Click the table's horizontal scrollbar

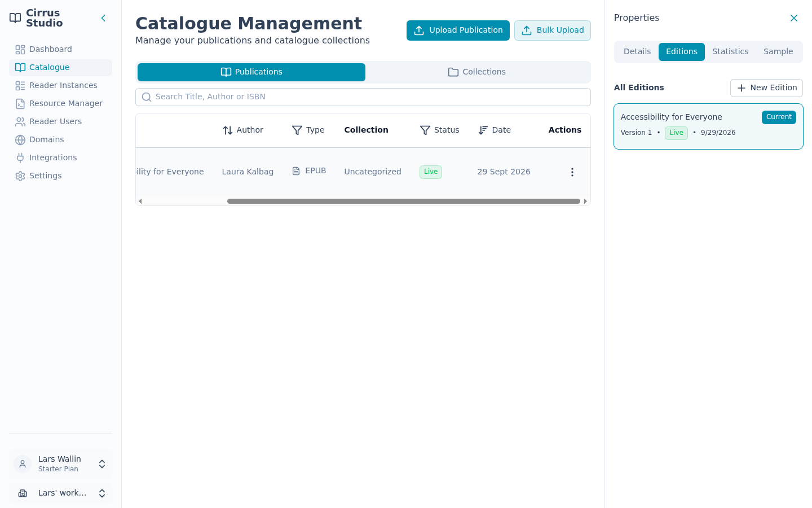click(404, 201)
